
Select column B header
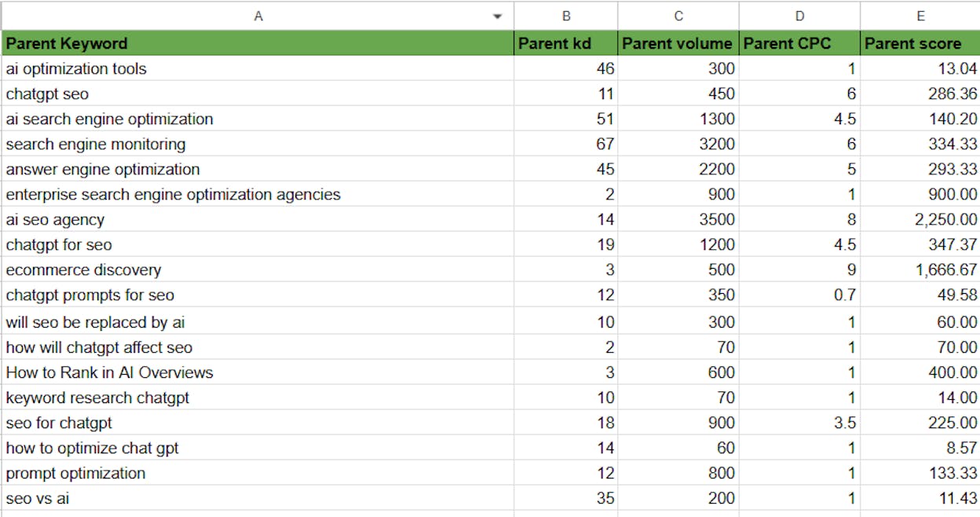point(566,16)
